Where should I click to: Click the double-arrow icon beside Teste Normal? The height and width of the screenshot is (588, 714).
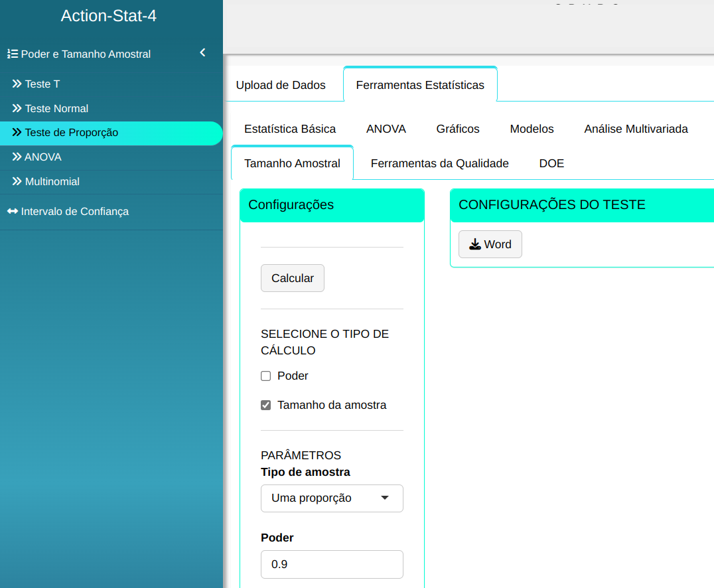tap(17, 109)
